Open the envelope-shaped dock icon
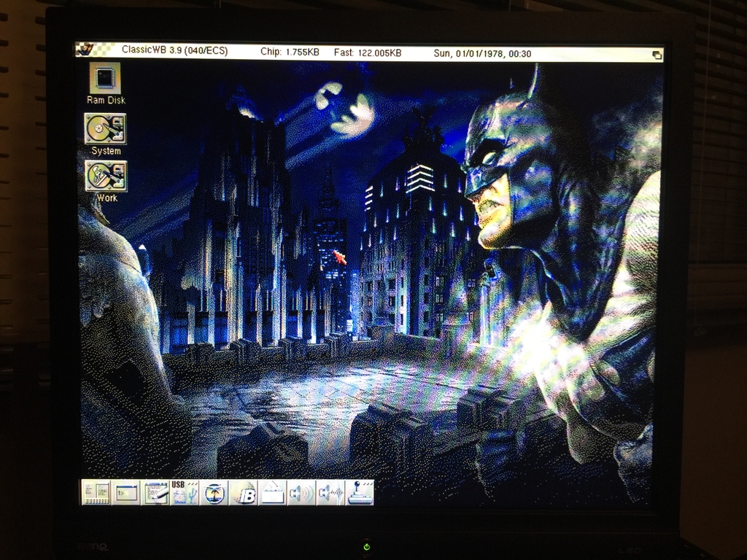Image resolution: width=747 pixels, height=560 pixels. point(273,492)
